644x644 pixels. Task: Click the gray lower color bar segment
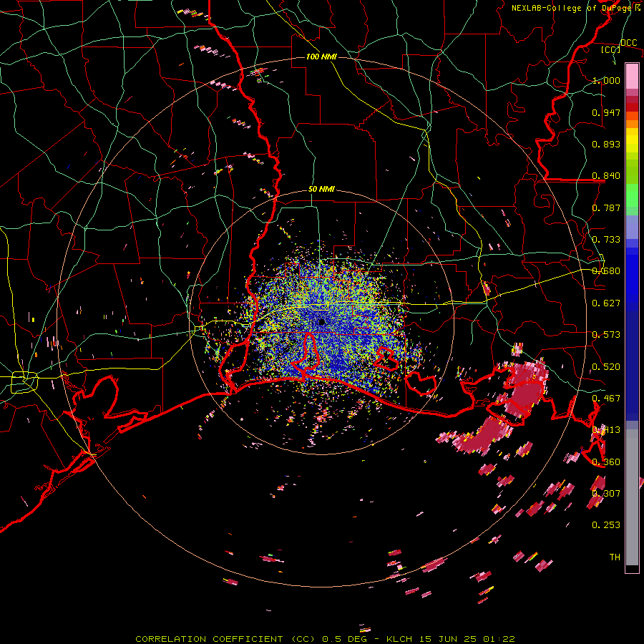pyautogui.click(x=632, y=497)
